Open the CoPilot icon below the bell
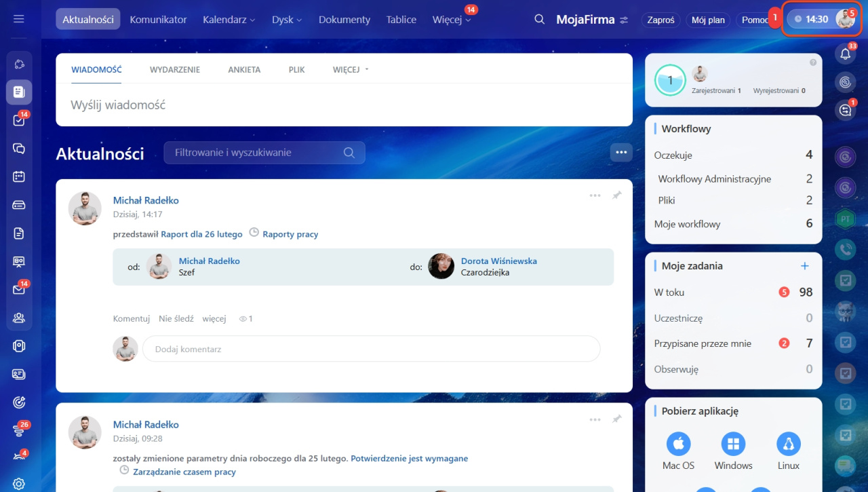 (845, 82)
